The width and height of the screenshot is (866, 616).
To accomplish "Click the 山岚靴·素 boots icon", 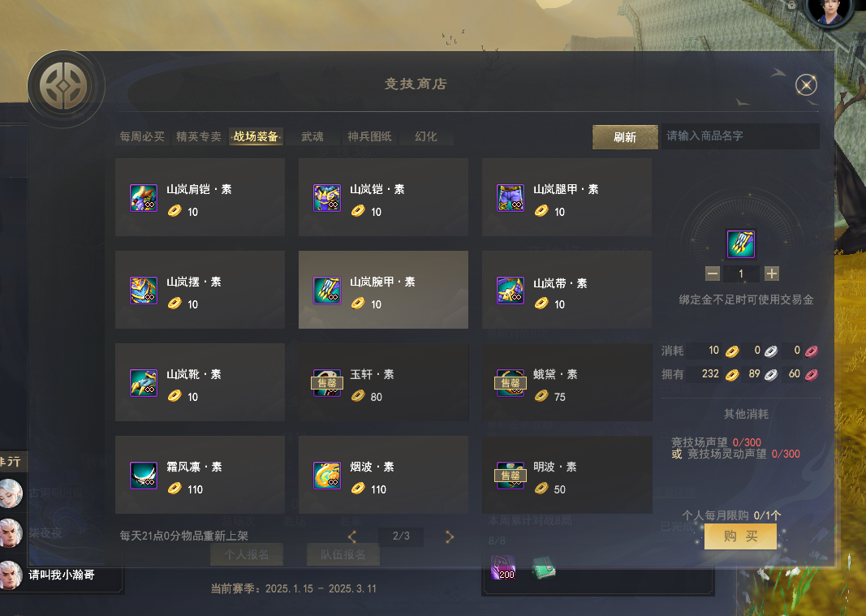I will (x=144, y=383).
